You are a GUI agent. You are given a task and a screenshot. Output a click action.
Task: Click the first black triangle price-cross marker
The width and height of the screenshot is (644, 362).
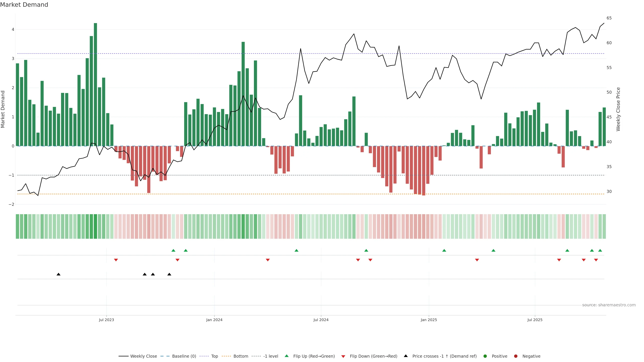[59, 274]
